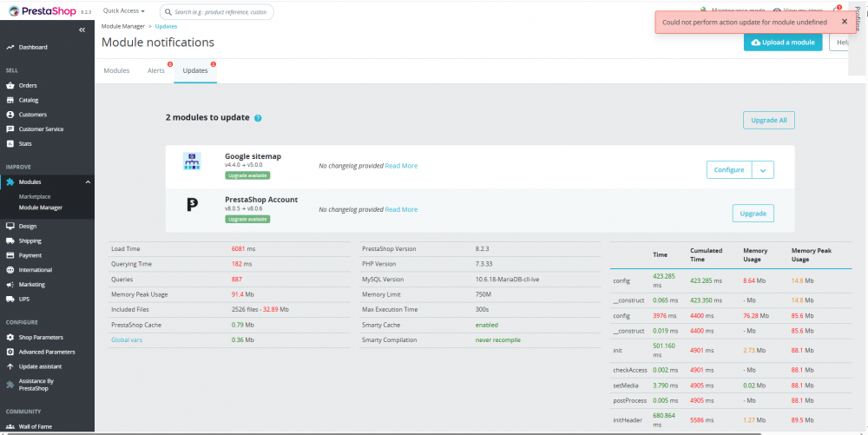This screenshot has width=868, height=435.
Task: Focus the search input field
Action: click(216, 11)
